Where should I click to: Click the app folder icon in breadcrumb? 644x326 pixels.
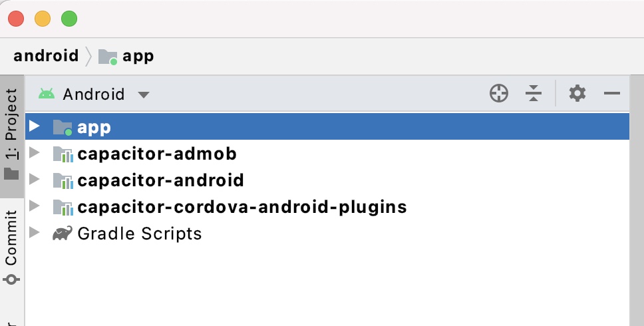point(108,57)
